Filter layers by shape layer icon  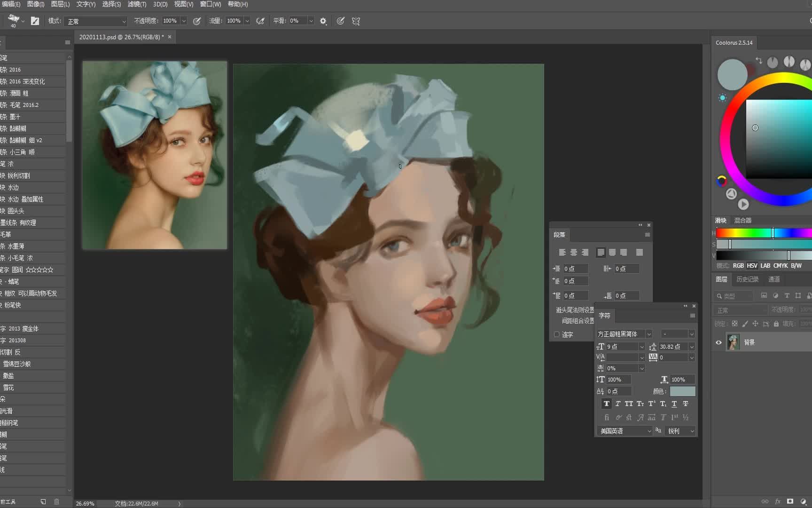[798, 295]
